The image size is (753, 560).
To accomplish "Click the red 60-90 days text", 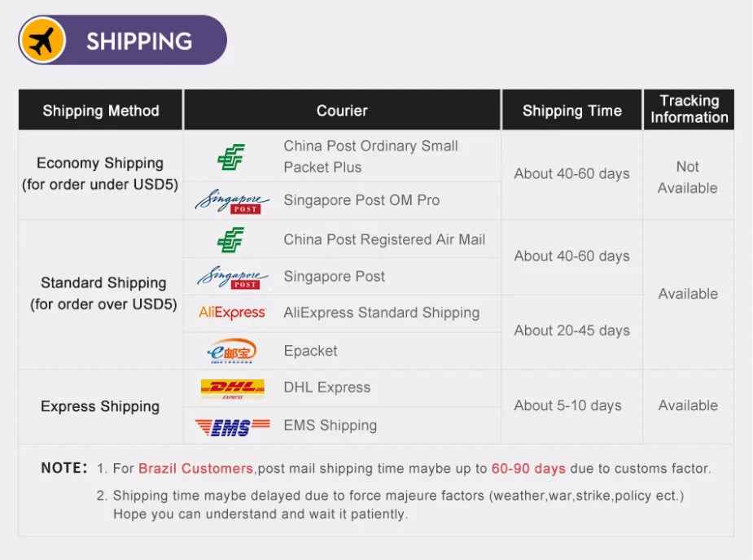I will coord(528,469).
